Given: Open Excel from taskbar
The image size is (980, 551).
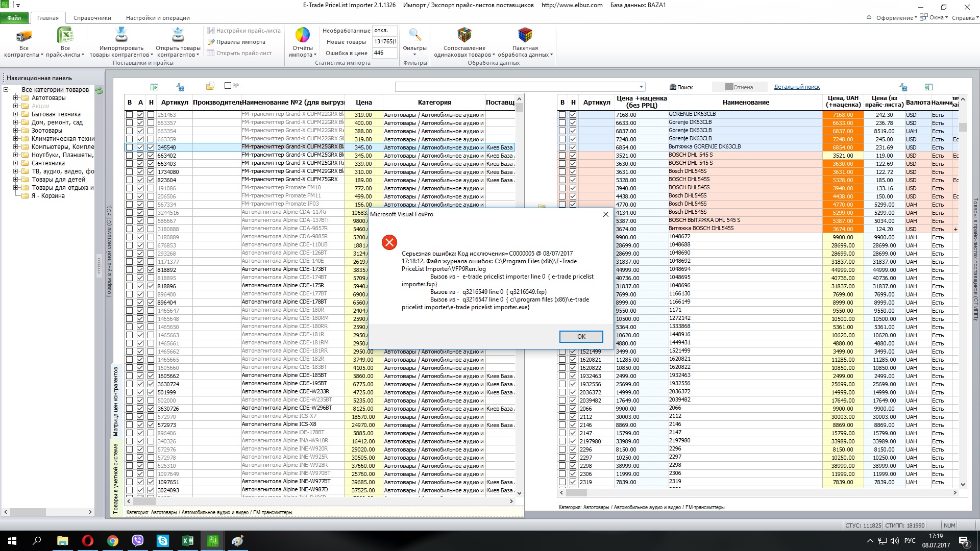Looking at the screenshot, I should click(187, 541).
